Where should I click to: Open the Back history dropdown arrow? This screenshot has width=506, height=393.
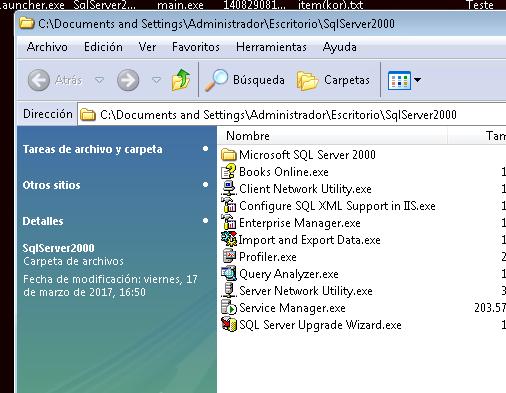coord(99,80)
